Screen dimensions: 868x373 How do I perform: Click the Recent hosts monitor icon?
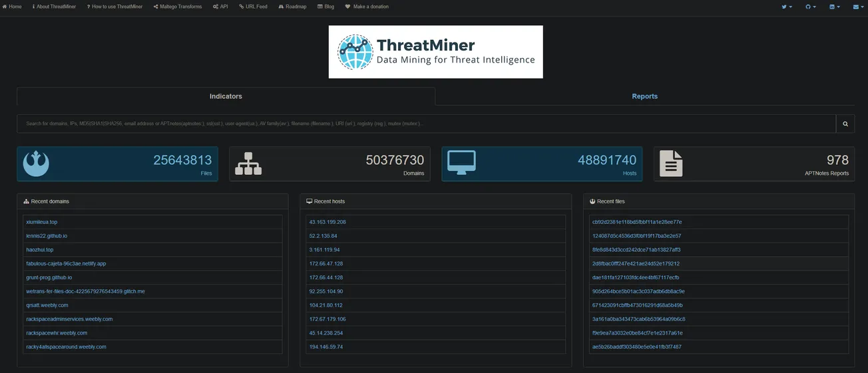pos(310,201)
